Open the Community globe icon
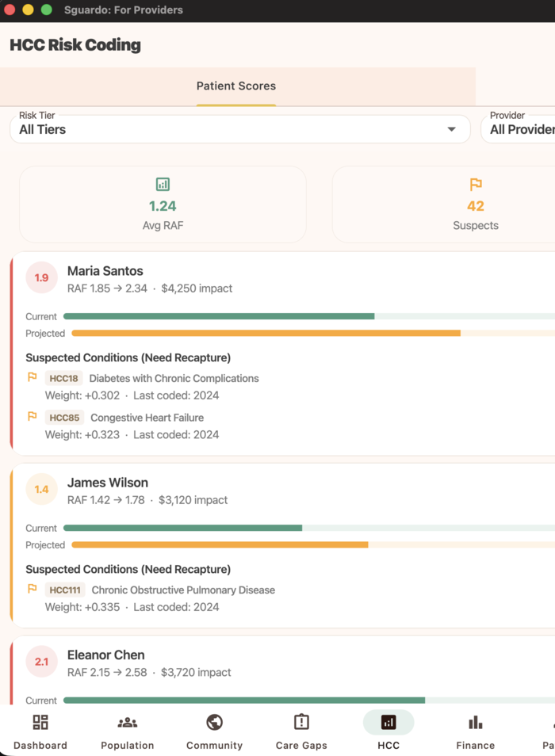Image resolution: width=555 pixels, height=756 pixels. pos(215,722)
